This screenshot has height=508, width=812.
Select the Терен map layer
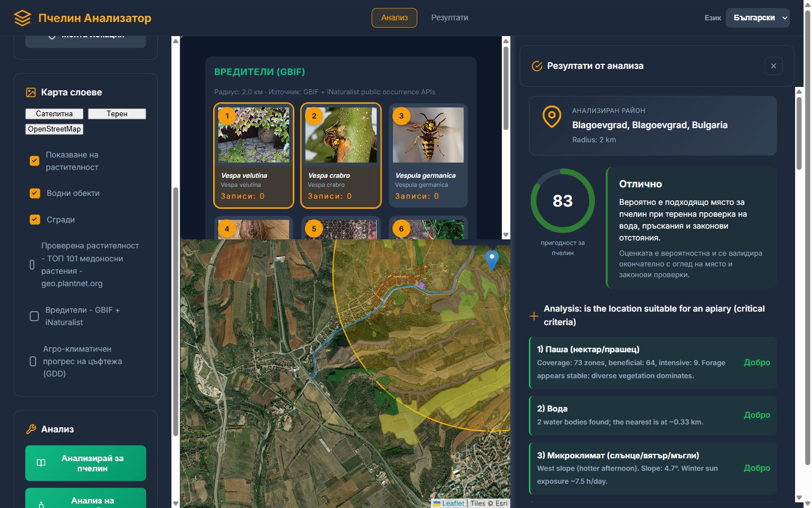click(x=117, y=114)
